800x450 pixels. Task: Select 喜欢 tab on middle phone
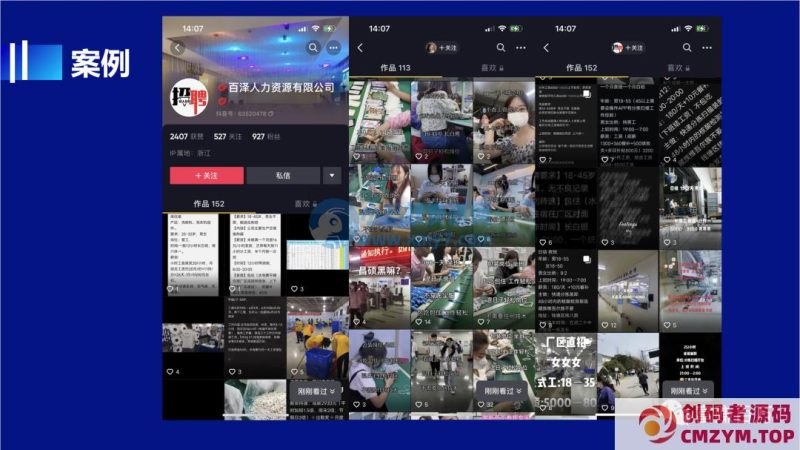(492, 68)
